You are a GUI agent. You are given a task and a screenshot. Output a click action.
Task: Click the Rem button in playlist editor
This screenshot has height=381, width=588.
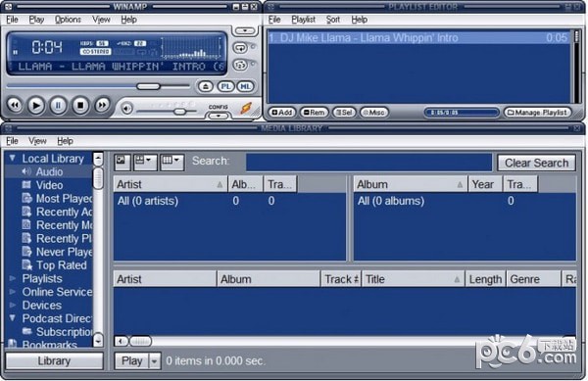click(x=315, y=113)
